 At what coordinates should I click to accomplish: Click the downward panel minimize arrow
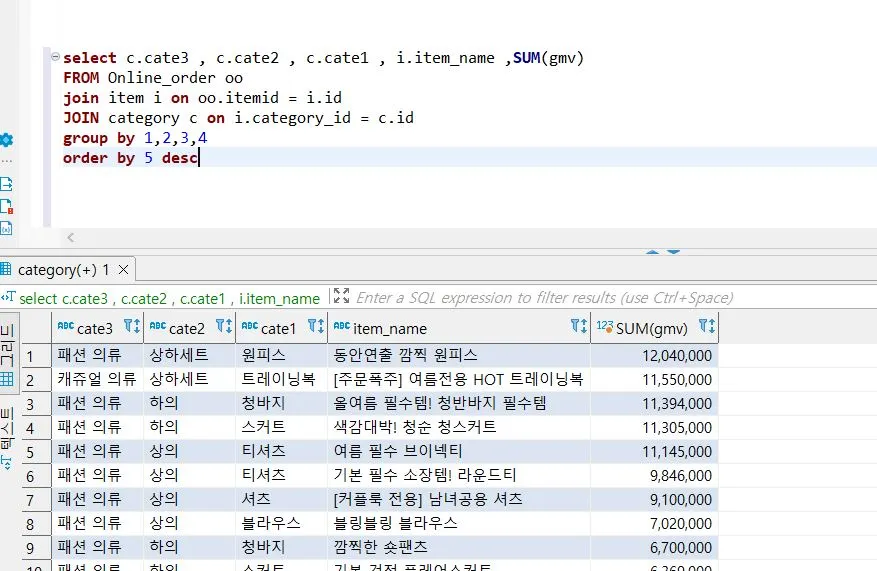tap(673, 252)
